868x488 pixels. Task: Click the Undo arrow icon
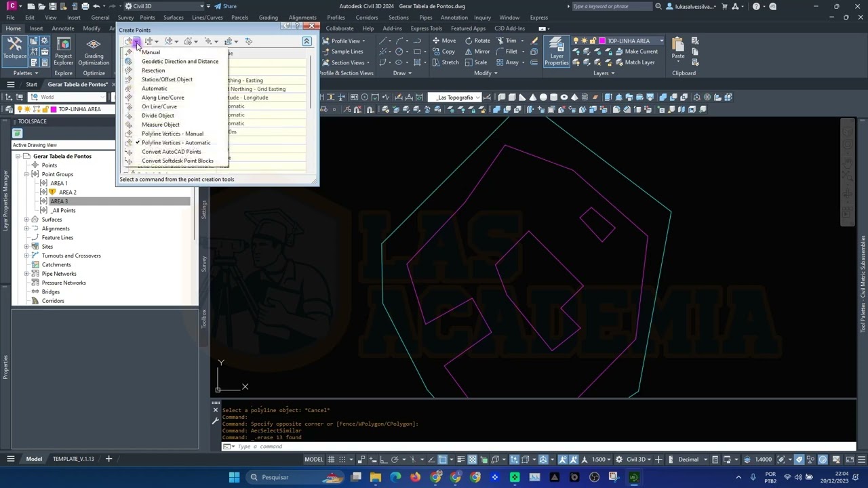96,6
